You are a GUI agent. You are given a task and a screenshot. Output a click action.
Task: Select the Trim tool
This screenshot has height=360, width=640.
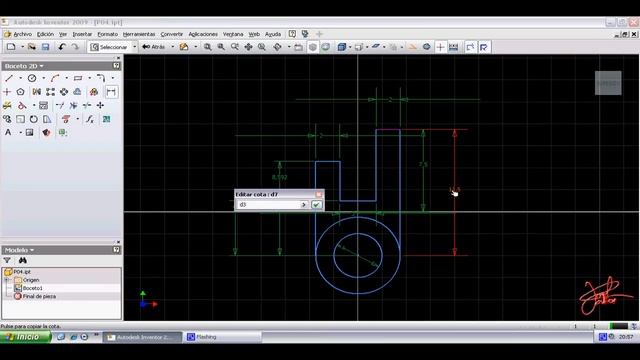tap(73, 105)
